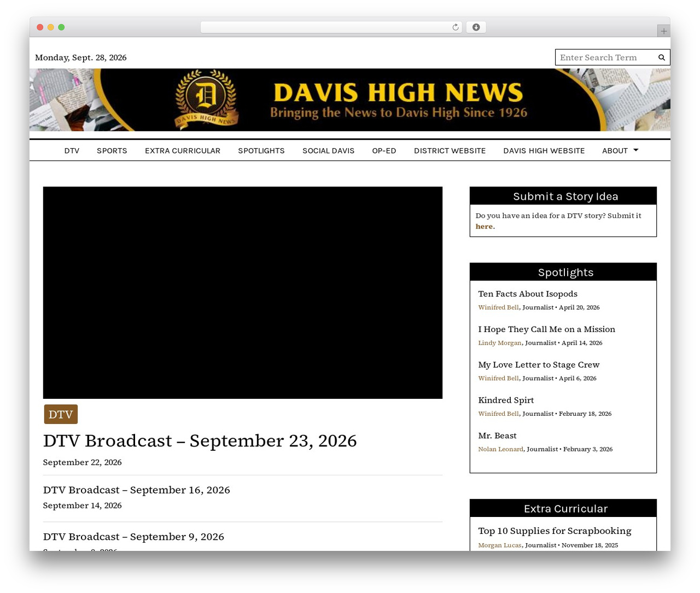The image size is (700, 593).
Task: Click the Submit a Story Idea header
Action: tap(563, 196)
